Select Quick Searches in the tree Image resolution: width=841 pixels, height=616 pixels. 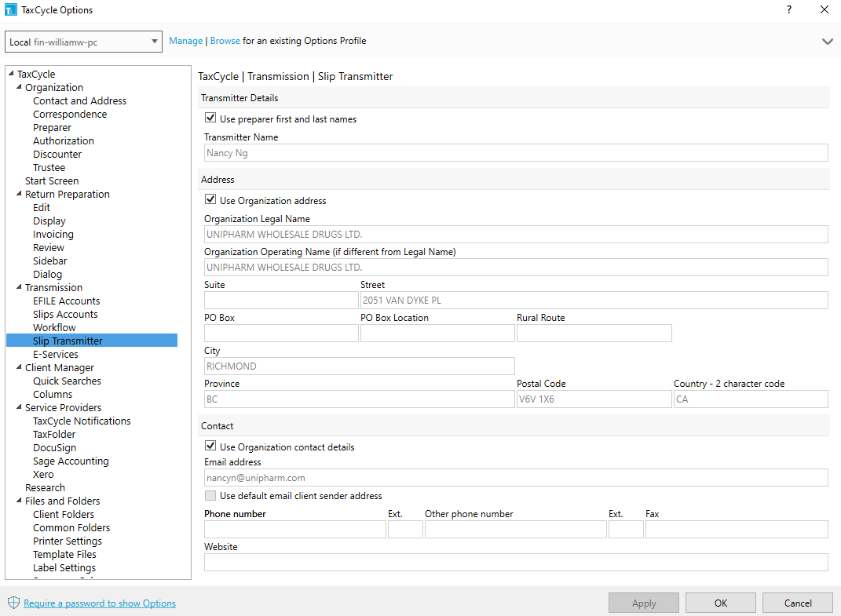click(x=67, y=381)
